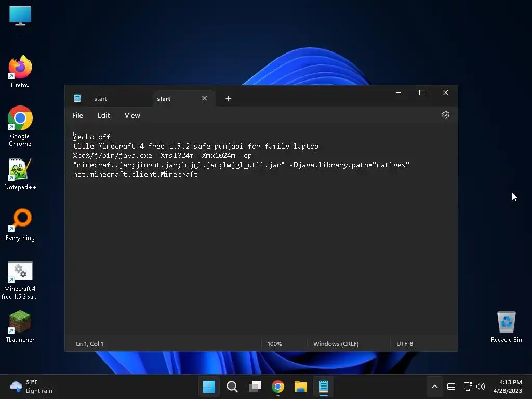Open the Edit menu
Screen dimensions: 532x399
pyautogui.click(x=103, y=115)
